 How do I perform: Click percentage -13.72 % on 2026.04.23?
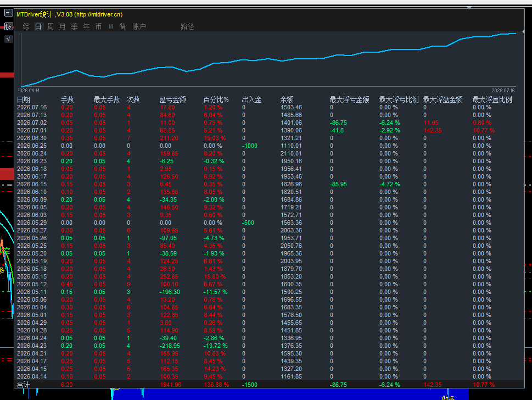215,346
